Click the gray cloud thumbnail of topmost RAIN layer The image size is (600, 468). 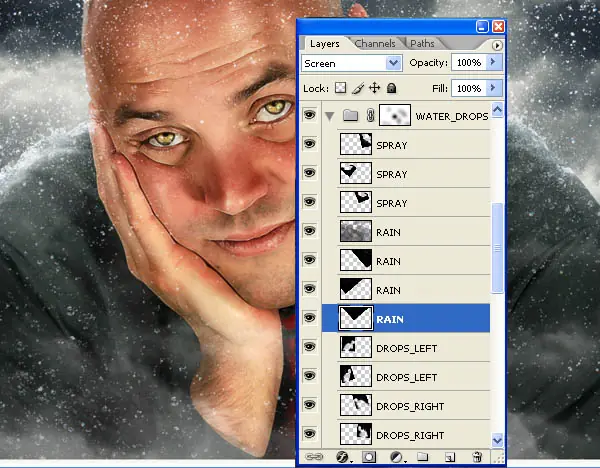coord(356,231)
